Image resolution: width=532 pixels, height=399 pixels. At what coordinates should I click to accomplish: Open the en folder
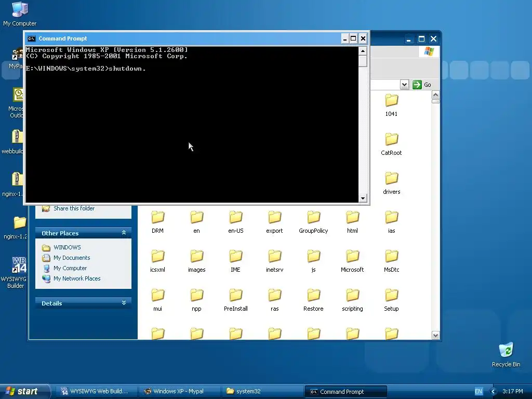(196, 222)
